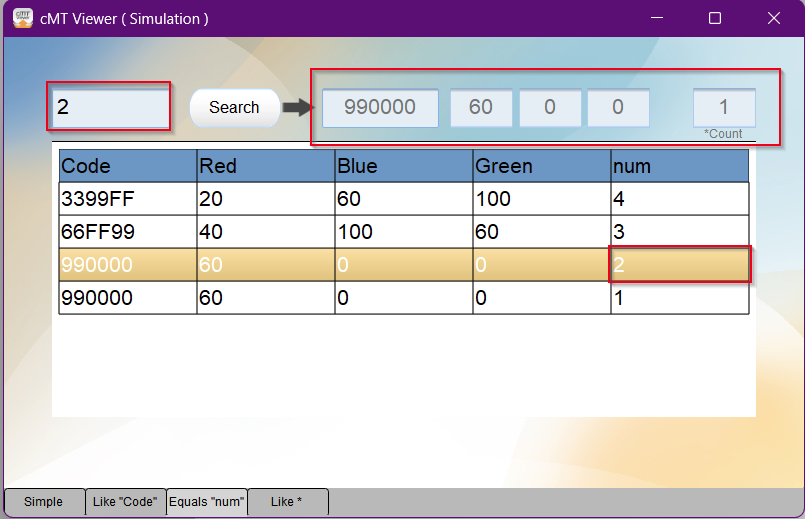Click the num column header
Viewport: 805px width, 519px height.
tap(679, 166)
